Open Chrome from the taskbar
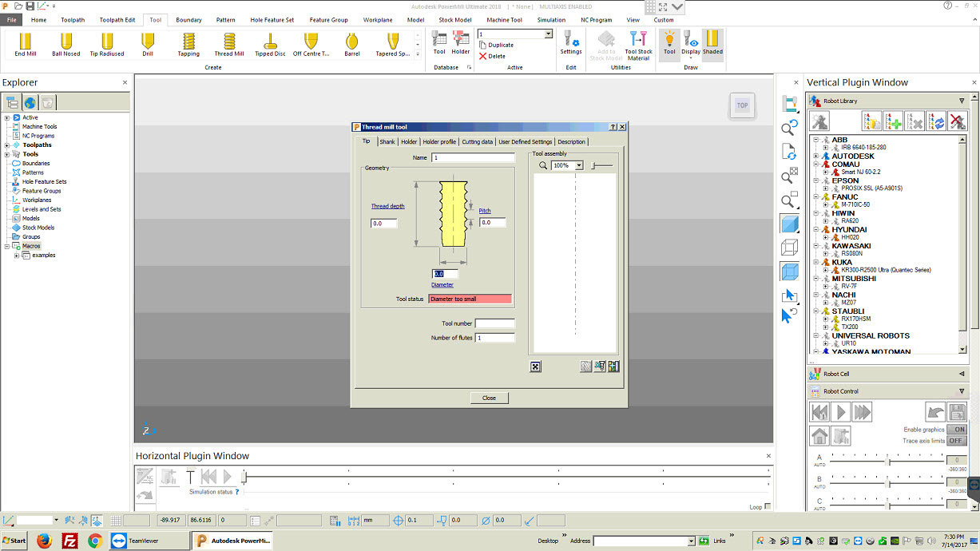The width and height of the screenshot is (980, 551). [x=95, y=541]
